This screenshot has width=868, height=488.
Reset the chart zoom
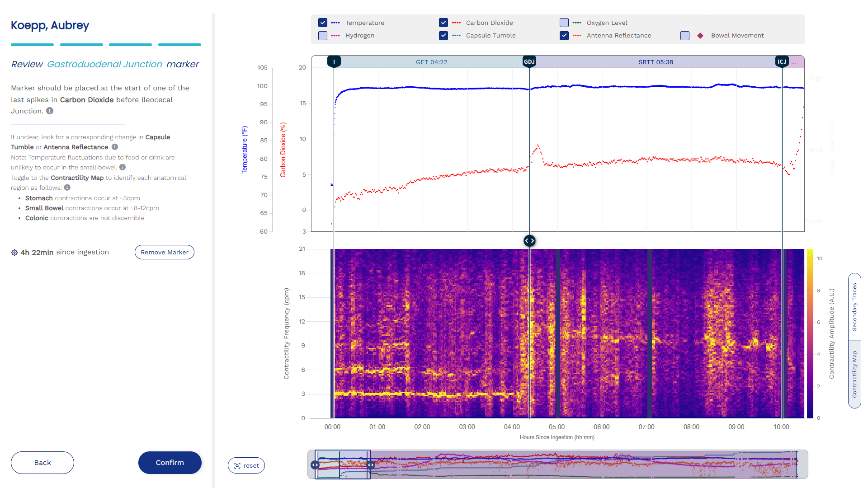coord(246,465)
